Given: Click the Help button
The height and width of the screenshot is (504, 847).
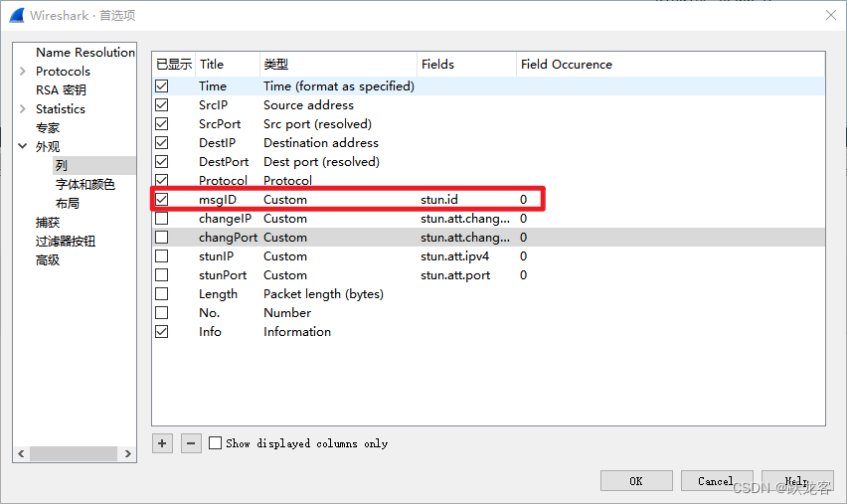Looking at the screenshot, I should pyautogui.click(x=797, y=481).
